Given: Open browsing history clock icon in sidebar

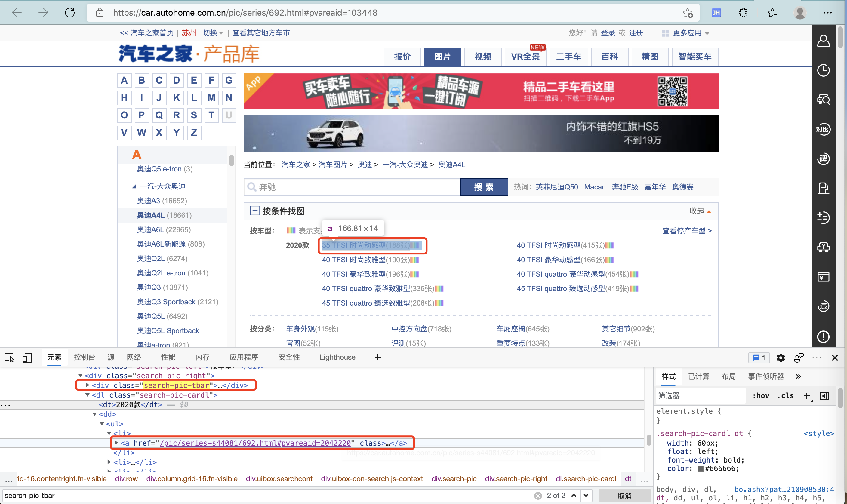Looking at the screenshot, I should click(x=823, y=70).
